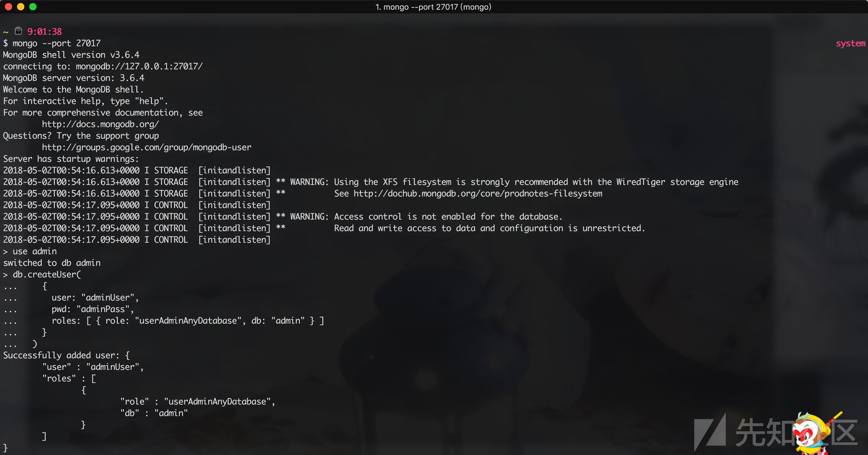868x455 pixels.
Task: Click the XFS filesystem WARNING message
Action: tap(514, 182)
